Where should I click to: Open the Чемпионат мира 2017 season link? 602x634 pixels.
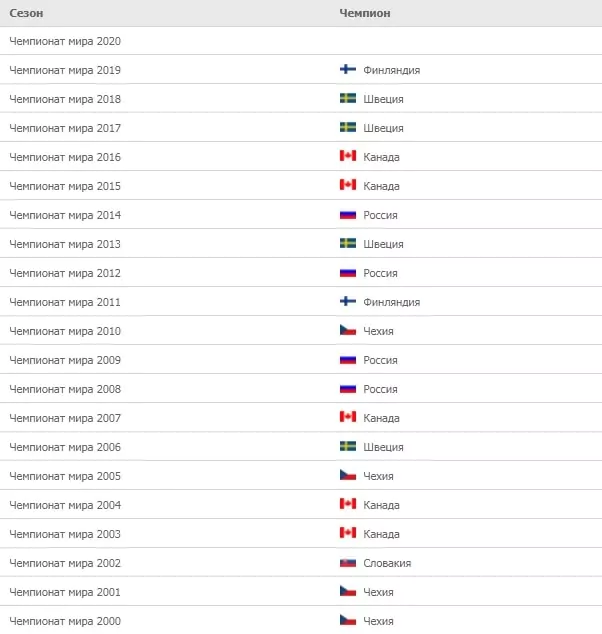click(65, 128)
